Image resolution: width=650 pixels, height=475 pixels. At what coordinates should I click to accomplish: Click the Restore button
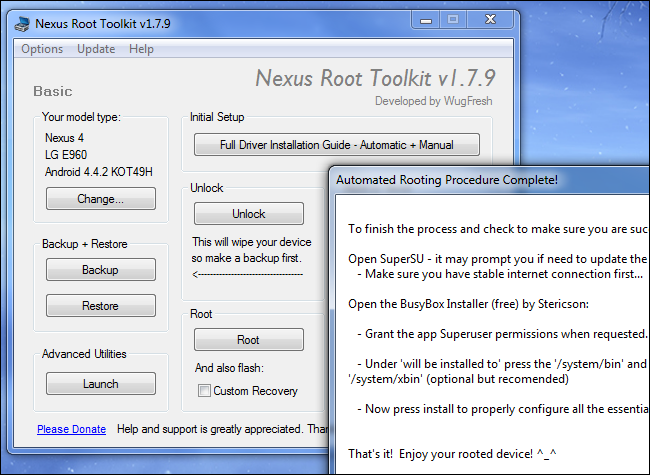click(101, 306)
